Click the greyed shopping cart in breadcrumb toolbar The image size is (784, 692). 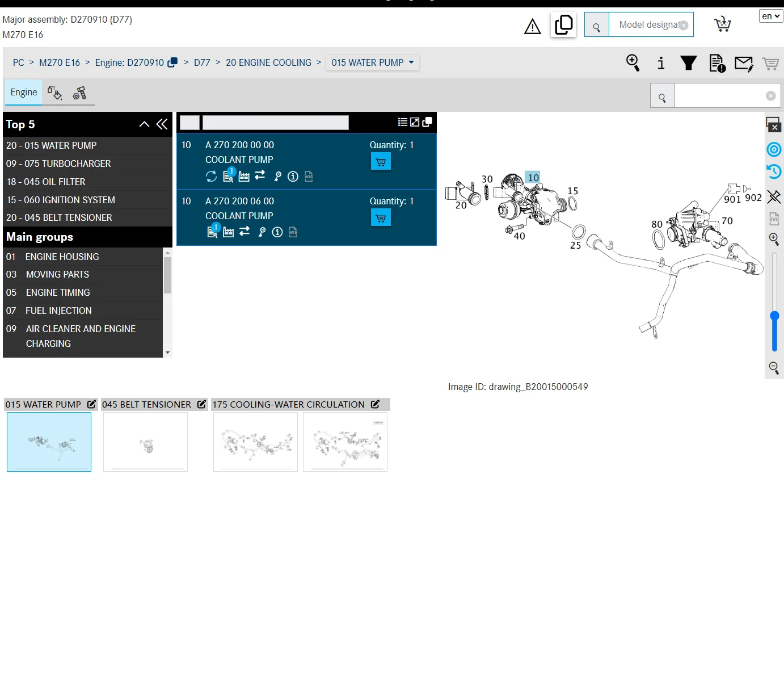[x=770, y=64]
